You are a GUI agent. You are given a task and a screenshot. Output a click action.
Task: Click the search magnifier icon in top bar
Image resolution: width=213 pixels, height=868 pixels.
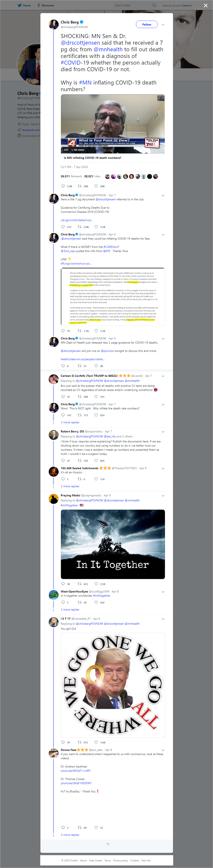tap(154, 5)
